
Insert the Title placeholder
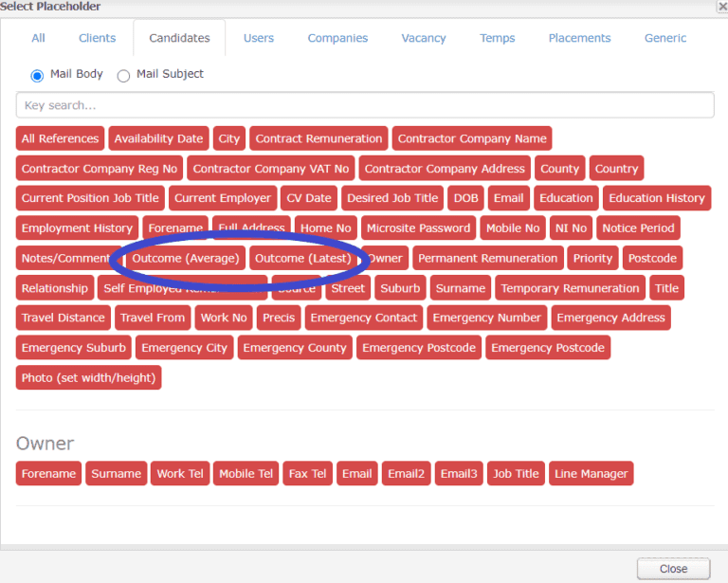point(666,288)
